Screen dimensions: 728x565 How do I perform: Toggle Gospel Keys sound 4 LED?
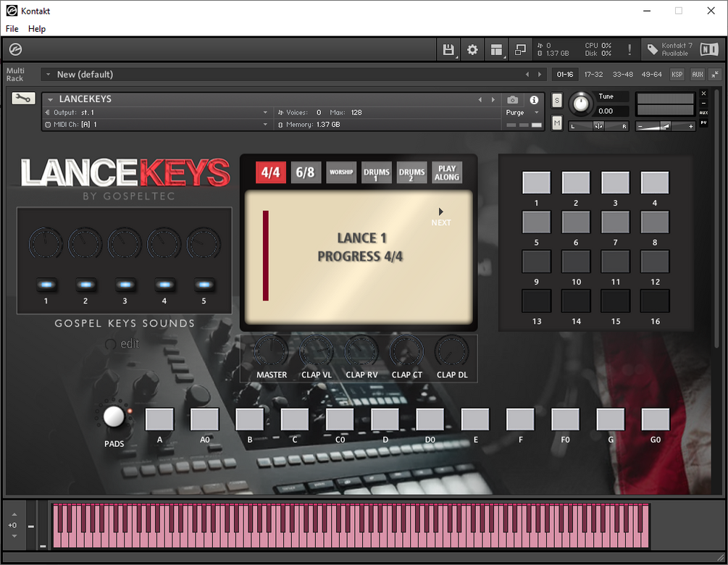point(164,285)
